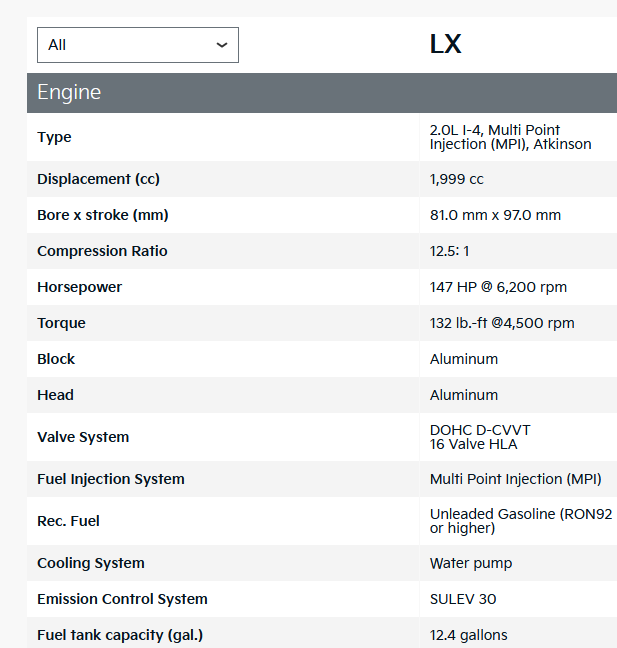
Task: Select the 'Unleaded Gasoline (RON92 or higher)' value
Action: tap(521, 521)
